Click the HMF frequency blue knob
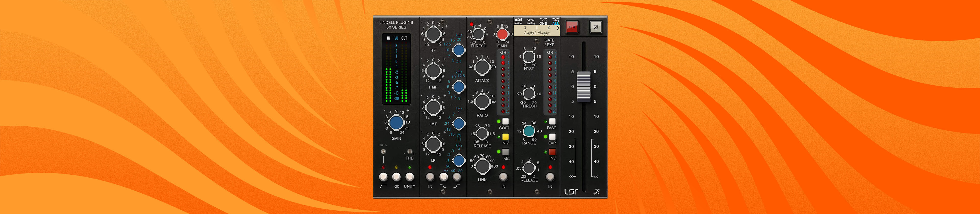The height and width of the screenshot is (214, 980). tap(459, 87)
